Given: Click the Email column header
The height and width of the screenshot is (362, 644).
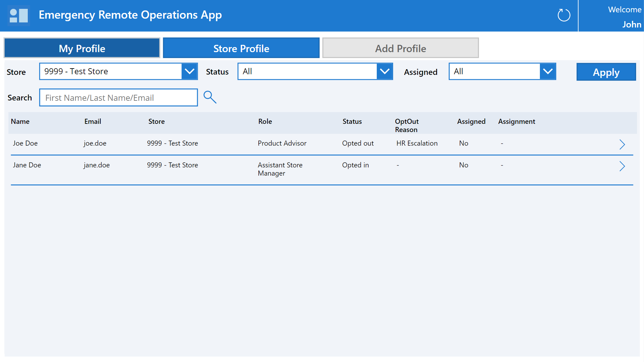Looking at the screenshot, I should pos(93,121).
